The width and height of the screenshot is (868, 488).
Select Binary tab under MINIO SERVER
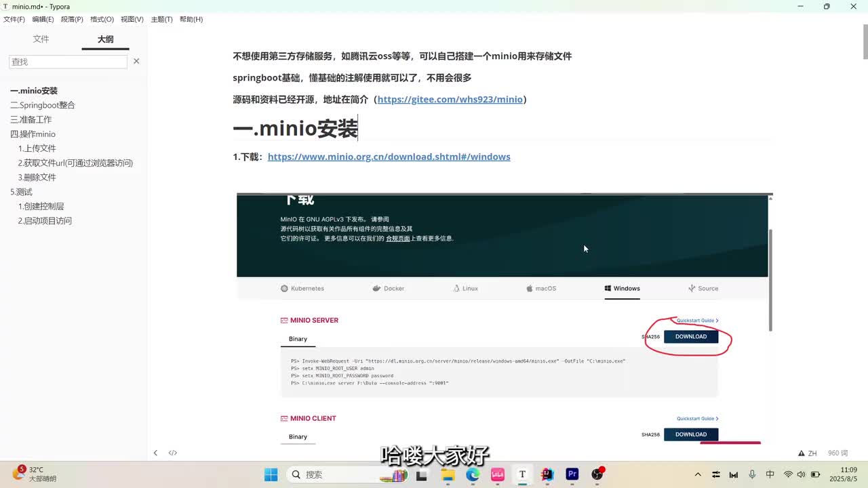pos(298,339)
